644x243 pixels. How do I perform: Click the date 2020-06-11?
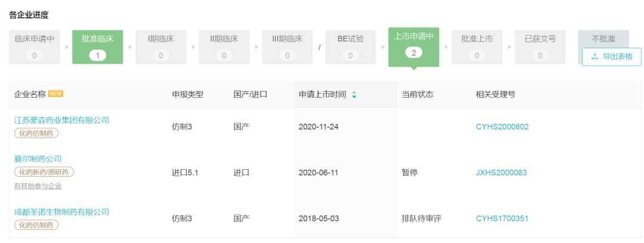pos(318,173)
